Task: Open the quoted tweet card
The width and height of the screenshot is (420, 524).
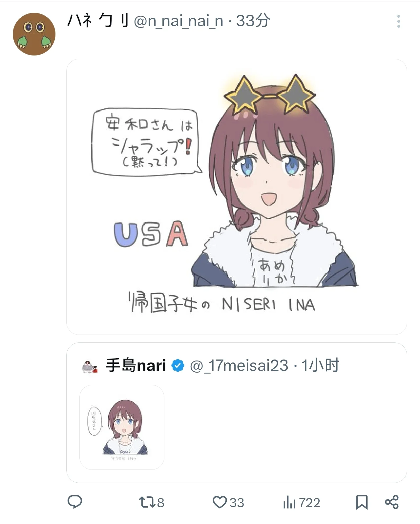Action: pos(237,413)
